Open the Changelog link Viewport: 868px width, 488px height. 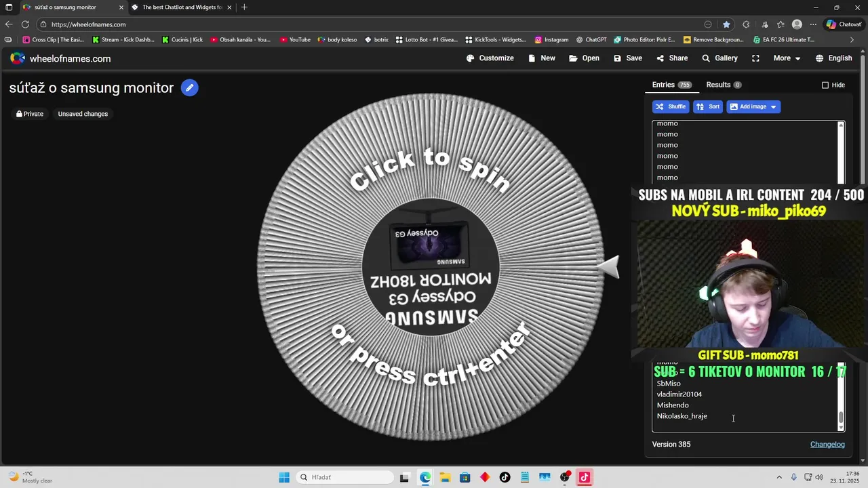pyautogui.click(x=827, y=445)
